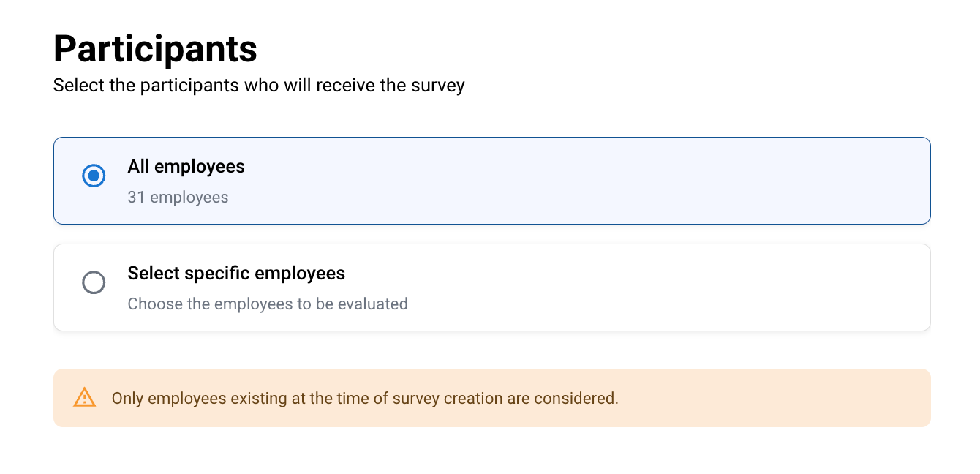Choose the "Select specific employees" radio button

94,282
